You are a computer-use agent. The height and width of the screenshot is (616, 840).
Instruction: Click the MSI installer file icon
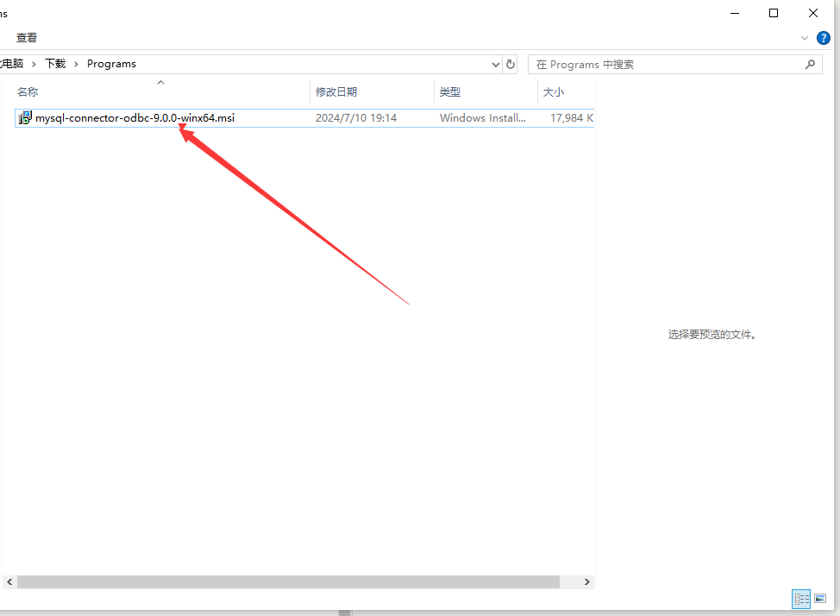click(x=25, y=117)
